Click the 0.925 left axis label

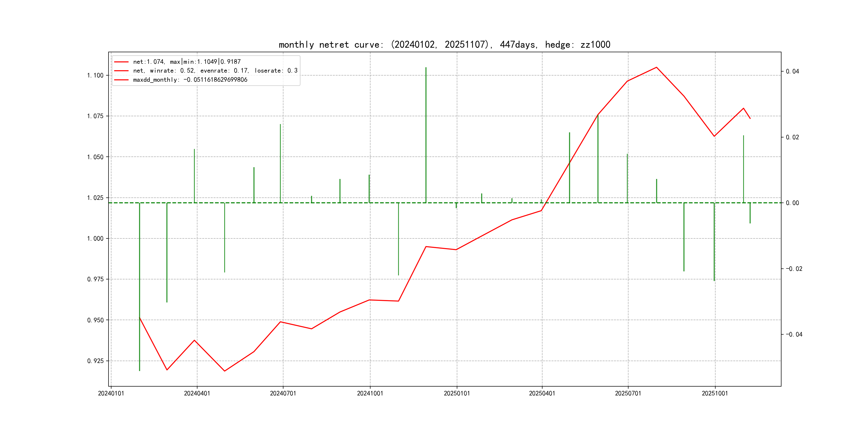tap(95, 361)
